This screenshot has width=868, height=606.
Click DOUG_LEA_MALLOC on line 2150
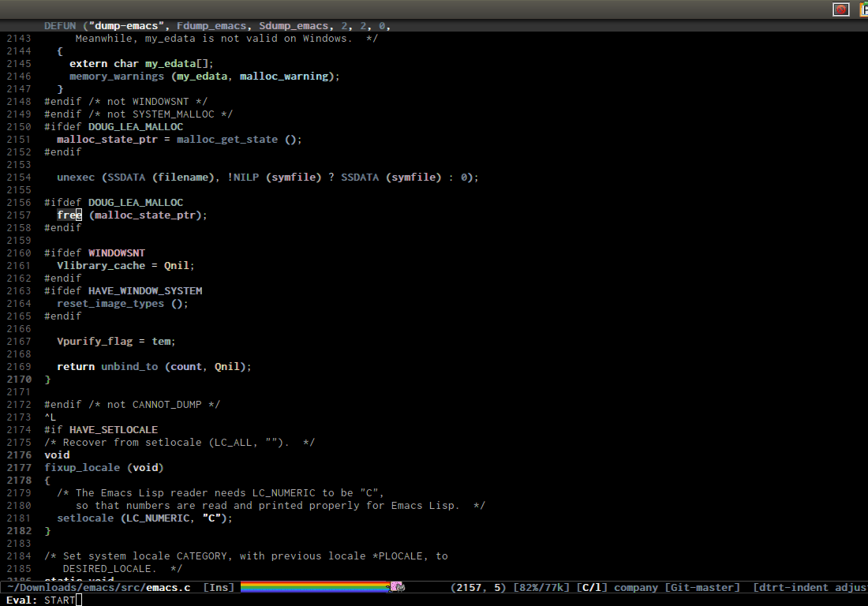pyautogui.click(x=136, y=127)
